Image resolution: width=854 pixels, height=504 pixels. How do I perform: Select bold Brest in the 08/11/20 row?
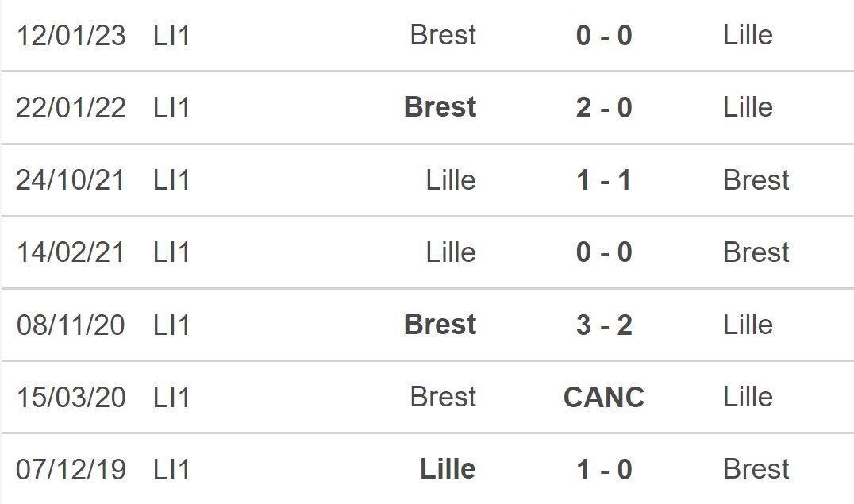click(440, 324)
